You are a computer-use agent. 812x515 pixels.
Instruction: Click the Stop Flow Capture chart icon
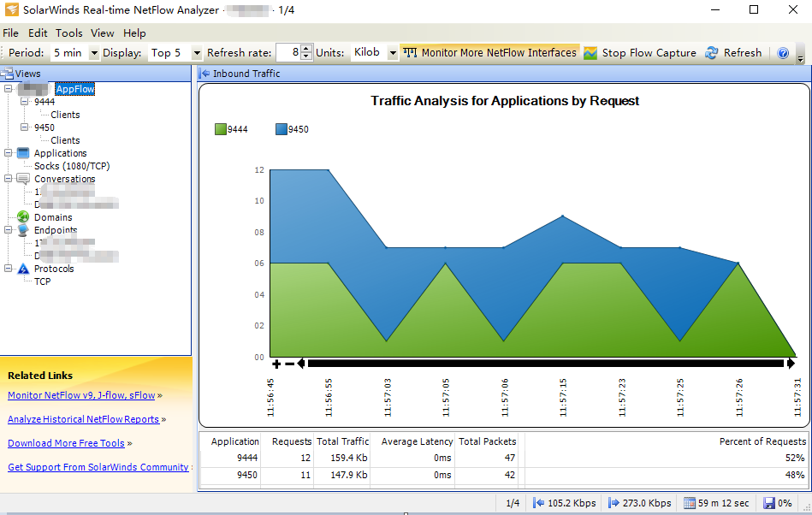click(x=590, y=53)
